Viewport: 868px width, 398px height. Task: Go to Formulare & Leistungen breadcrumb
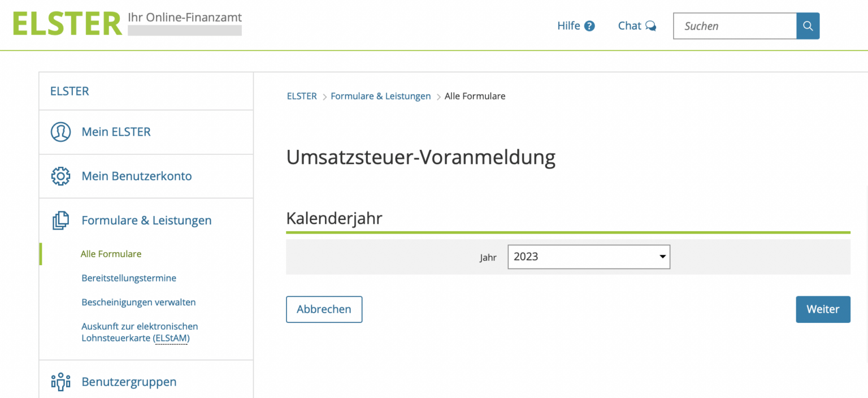[380, 96]
